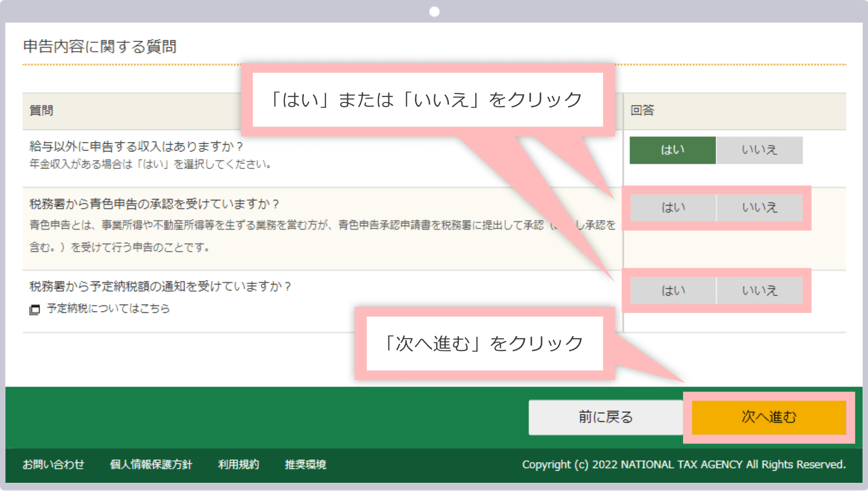The width and height of the screenshot is (868, 491).
Task: Select はい for the 青色申告 approval question
Action: (x=672, y=208)
